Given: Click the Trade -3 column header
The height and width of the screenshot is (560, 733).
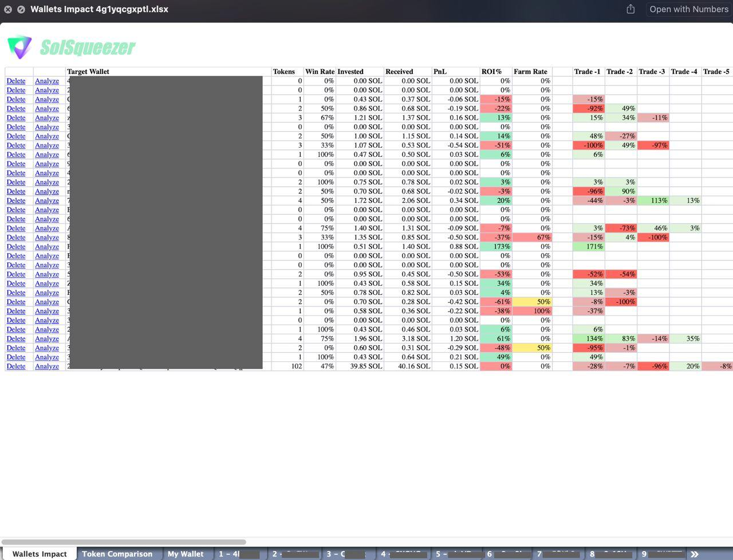Looking at the screenshot, I should tap(652, 72).
